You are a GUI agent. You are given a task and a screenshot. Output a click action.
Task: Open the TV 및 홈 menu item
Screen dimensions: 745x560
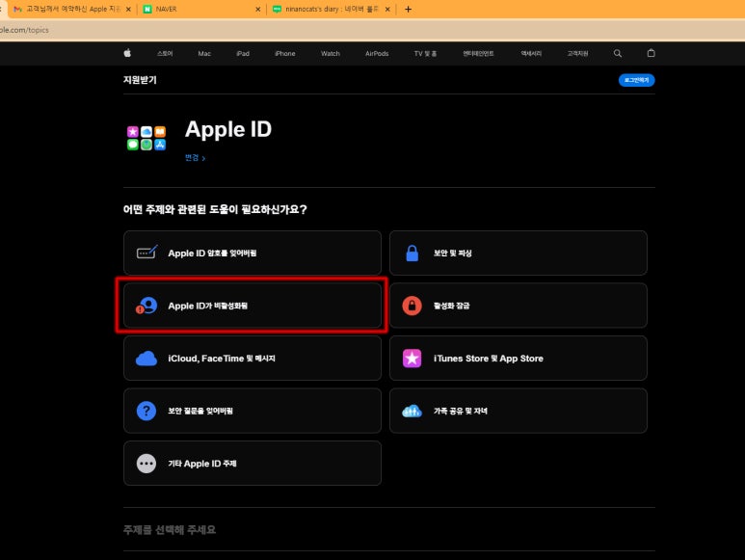click(425, 53)
